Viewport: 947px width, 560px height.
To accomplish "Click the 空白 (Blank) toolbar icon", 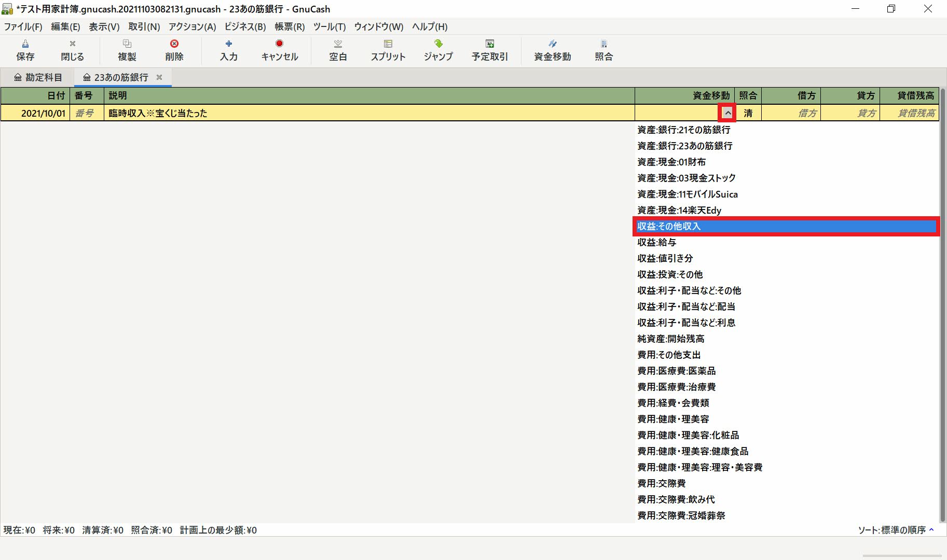I will pyautogui.click(x=338, y=50).
